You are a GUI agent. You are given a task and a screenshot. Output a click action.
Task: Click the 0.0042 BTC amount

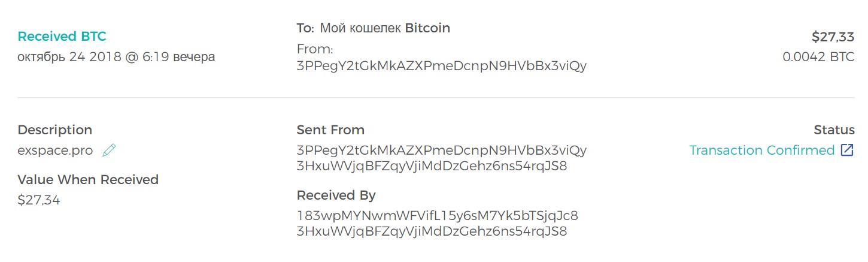818,57
